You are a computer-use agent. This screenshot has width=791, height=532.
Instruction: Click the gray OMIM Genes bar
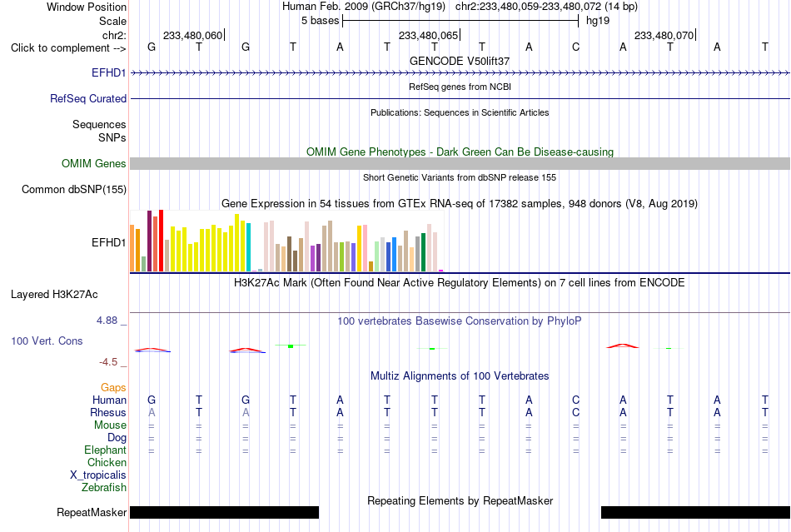(460, 163)
